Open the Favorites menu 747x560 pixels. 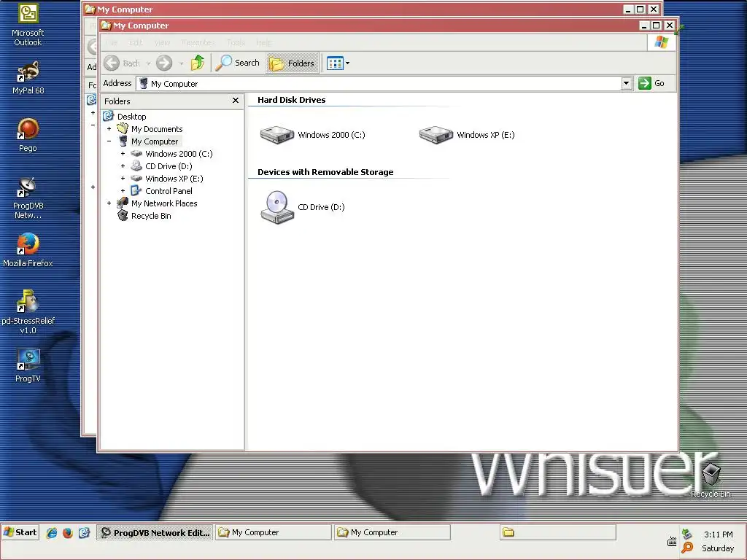pyautogui.click(x=198, y=42)
